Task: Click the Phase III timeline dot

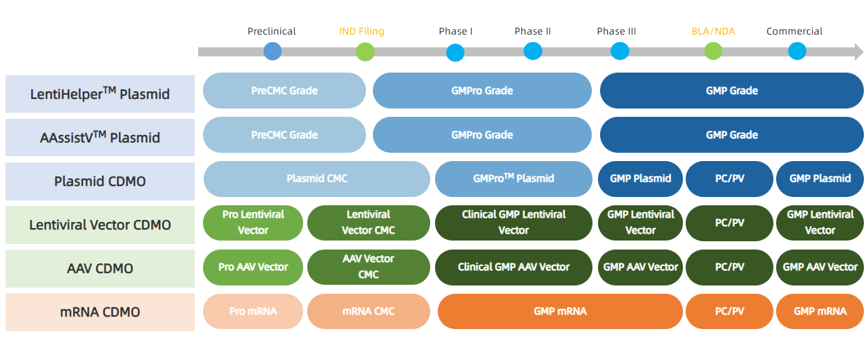Action: click(x=620, y=51)
